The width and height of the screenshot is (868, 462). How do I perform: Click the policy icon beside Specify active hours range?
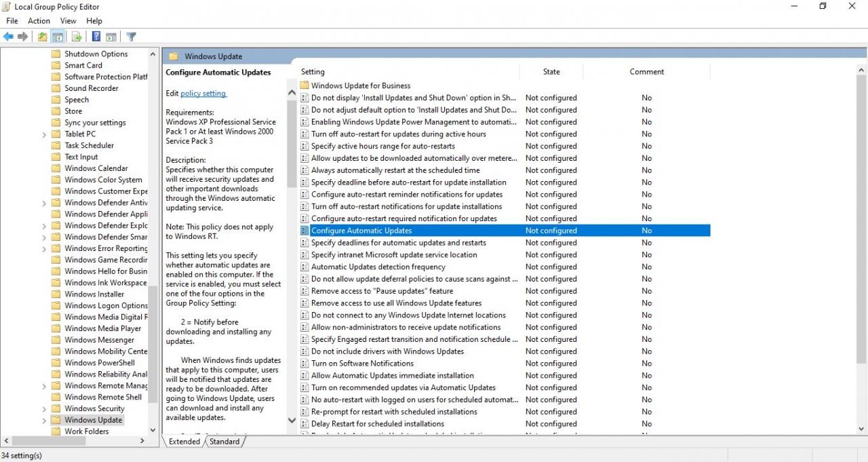click(x=304, y=146)
